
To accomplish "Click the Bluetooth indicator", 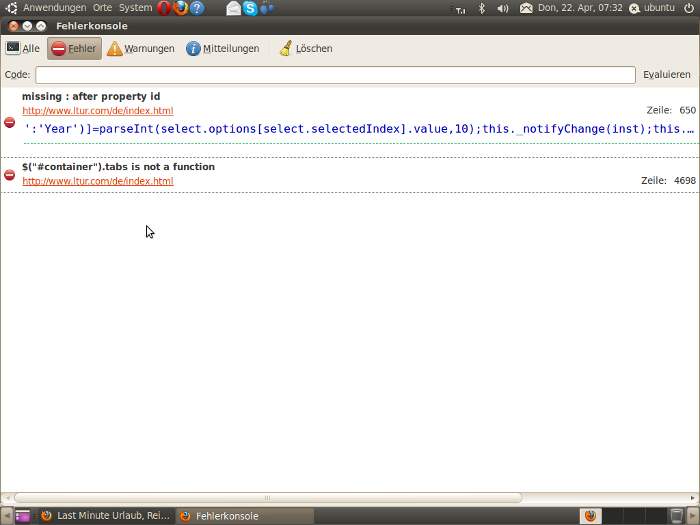I will point(482,8).
